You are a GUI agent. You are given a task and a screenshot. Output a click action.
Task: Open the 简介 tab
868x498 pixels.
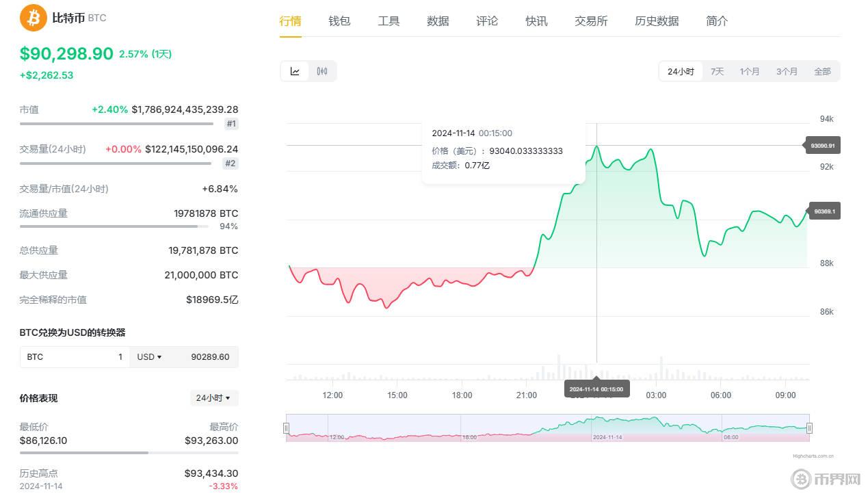tap(717, 21)
